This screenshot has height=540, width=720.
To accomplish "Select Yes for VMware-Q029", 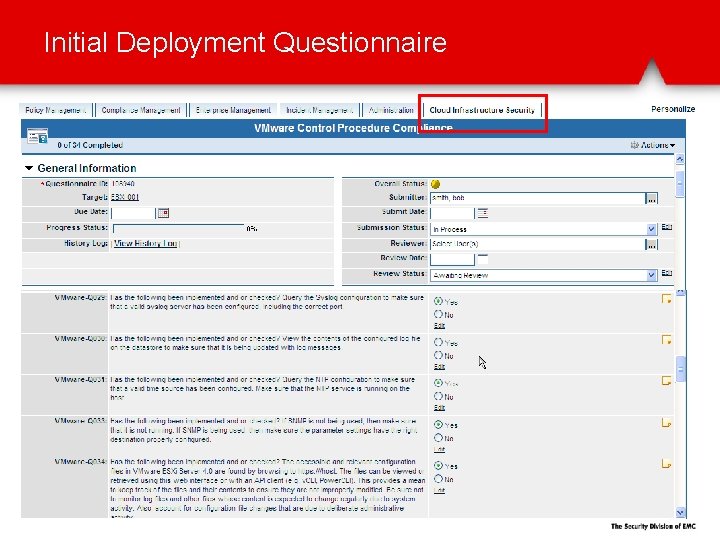I will click(x=439, y=301).
